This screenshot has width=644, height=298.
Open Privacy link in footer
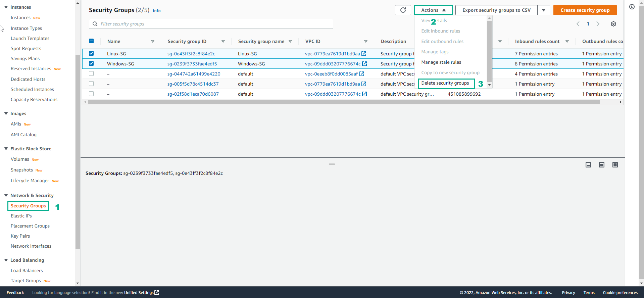568,293
